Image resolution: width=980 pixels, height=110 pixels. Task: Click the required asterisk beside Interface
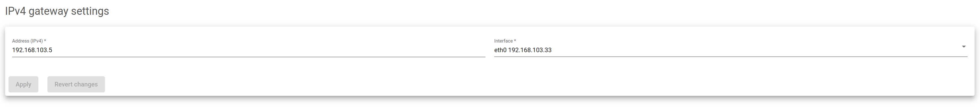(515, 41)
